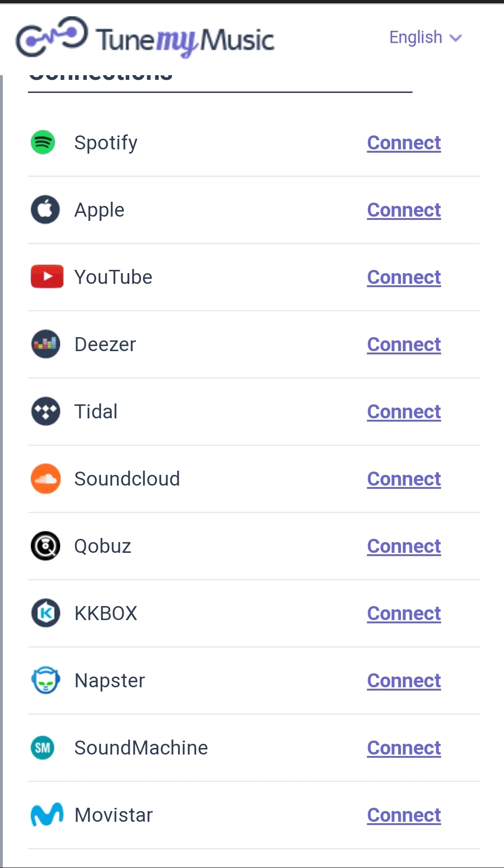The width and height of the screenshot is (504, 868).
Task: Connect the Movistar account
Action: pos(404,815)
